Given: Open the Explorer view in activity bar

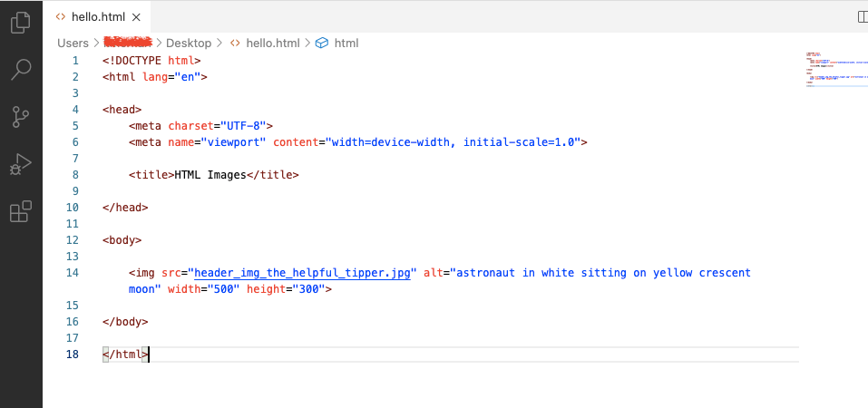Looking at the screenshot, I should tap(21, 22).
